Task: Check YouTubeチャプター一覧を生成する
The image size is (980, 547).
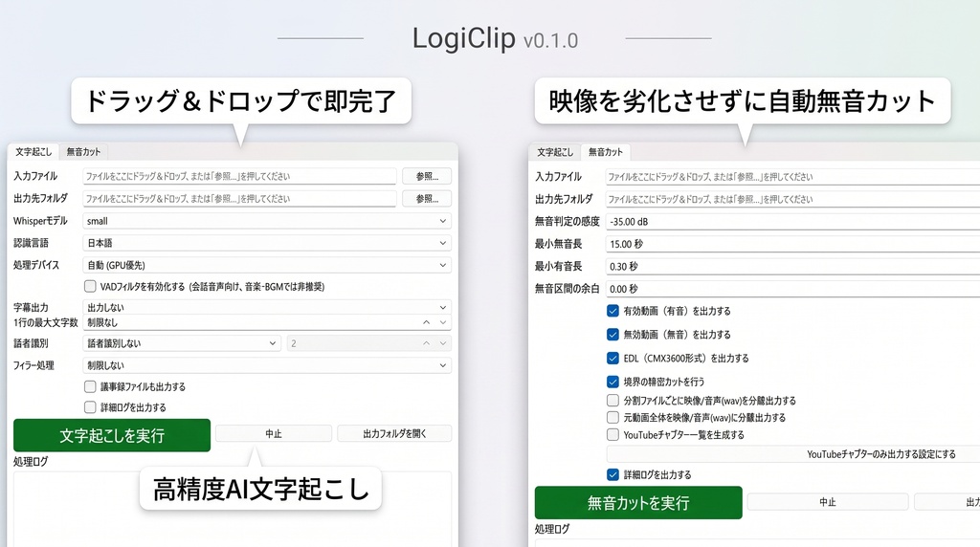Action: (612, 434)
